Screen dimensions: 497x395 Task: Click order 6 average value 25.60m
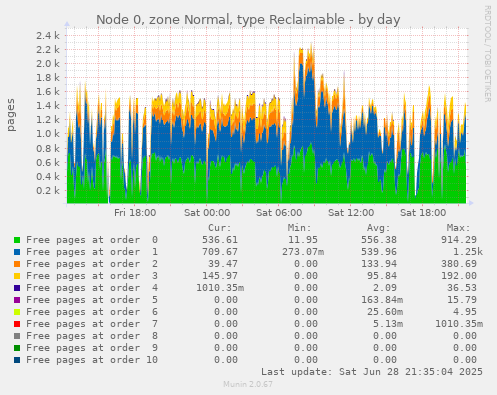(x=385, y=312)
